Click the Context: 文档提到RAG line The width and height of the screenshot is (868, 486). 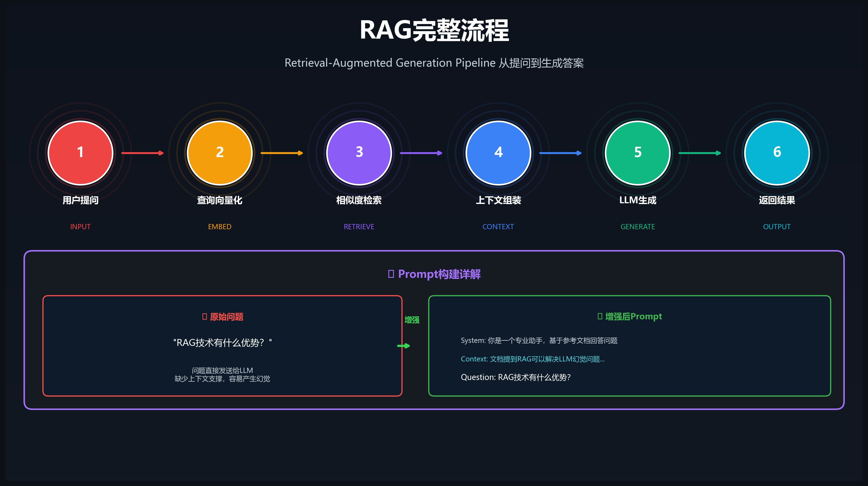point(533,359)
